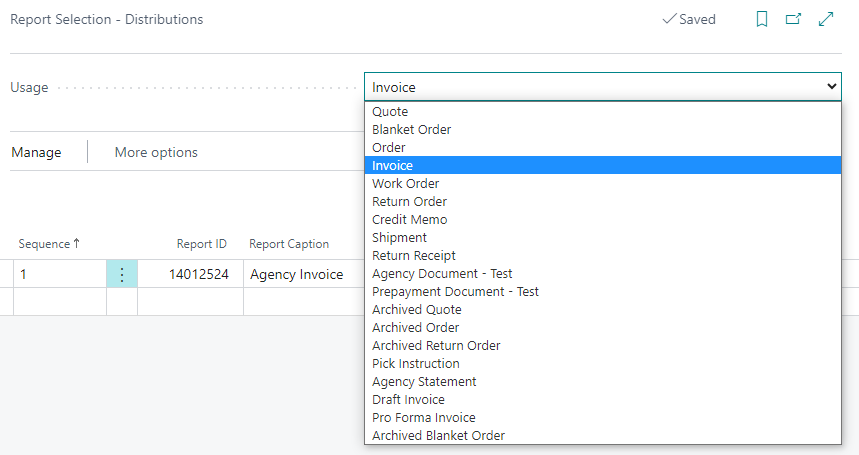Click the Sequence cell with value 1

(x=58, y=274)
